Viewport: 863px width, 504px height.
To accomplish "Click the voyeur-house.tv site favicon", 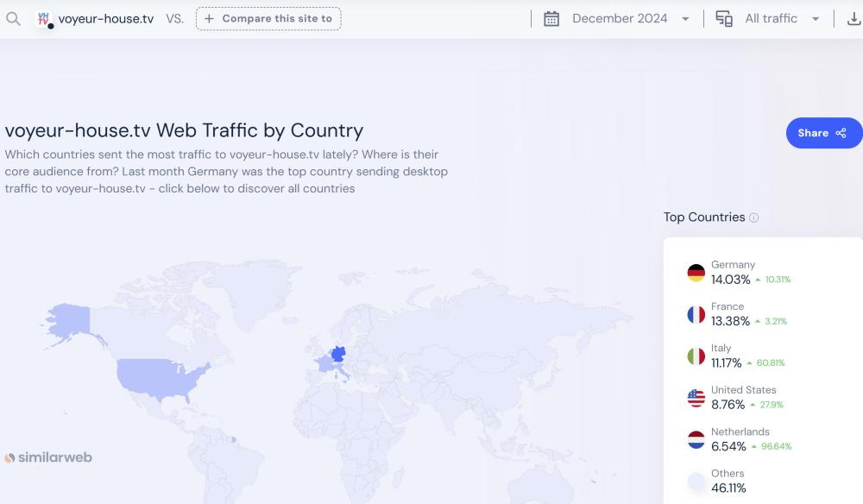I will click(x=43, y=19).
